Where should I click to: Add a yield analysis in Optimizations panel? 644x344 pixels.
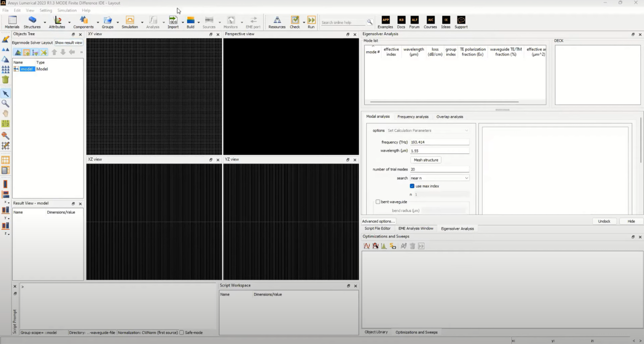pyautogui.click(x=384, y=246)
